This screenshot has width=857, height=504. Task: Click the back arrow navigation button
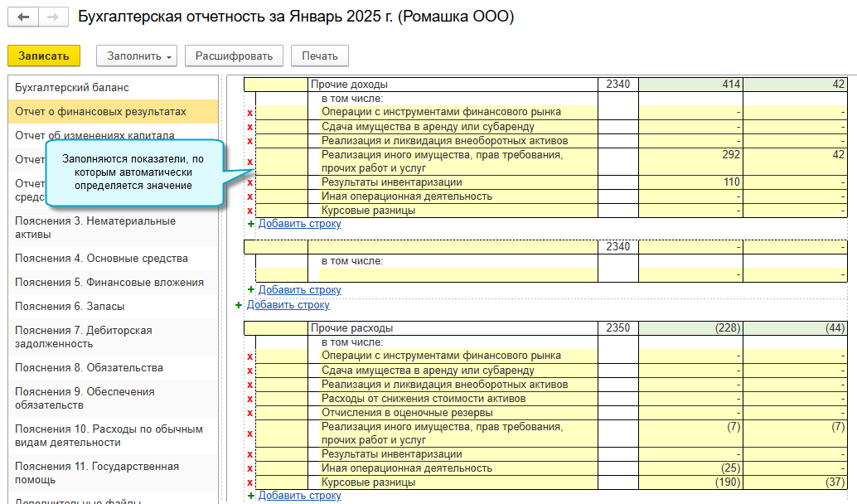[24, 17]
